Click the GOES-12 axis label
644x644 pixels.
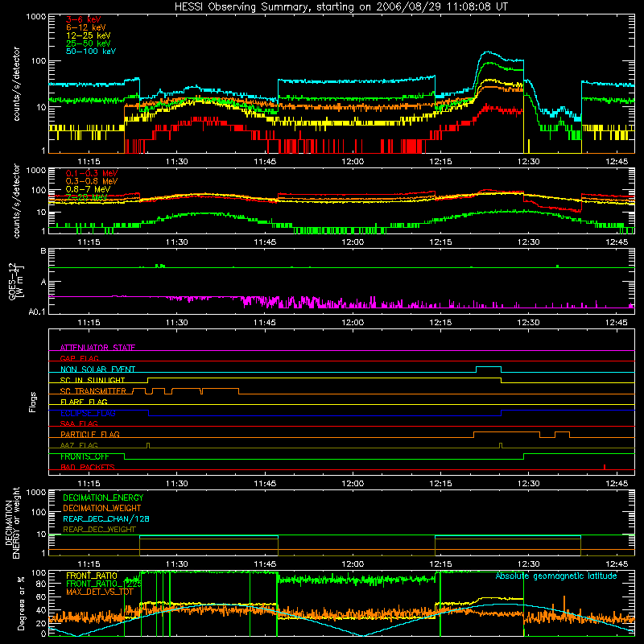pyautogui.click(x=16, y=281)
